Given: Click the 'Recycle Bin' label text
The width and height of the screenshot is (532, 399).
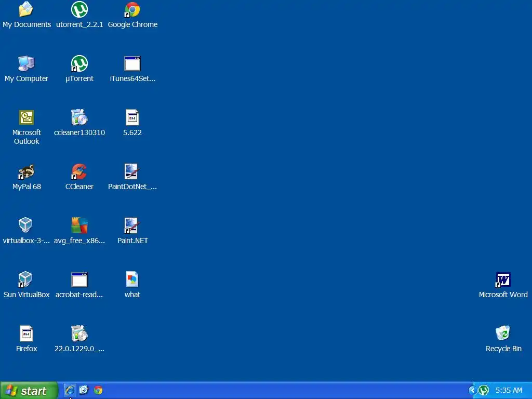Looking at the screenshot, I should [x=503, y=349].
